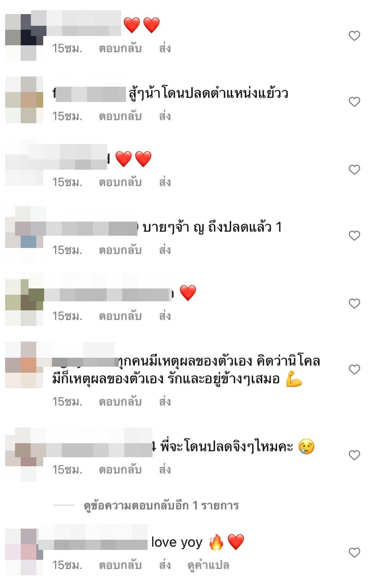The image size is (384, 588).
Task: Like the comment 'สู้ๆน้าโดนปลดตำแหน่งแย้วว'
Action: 354,102
